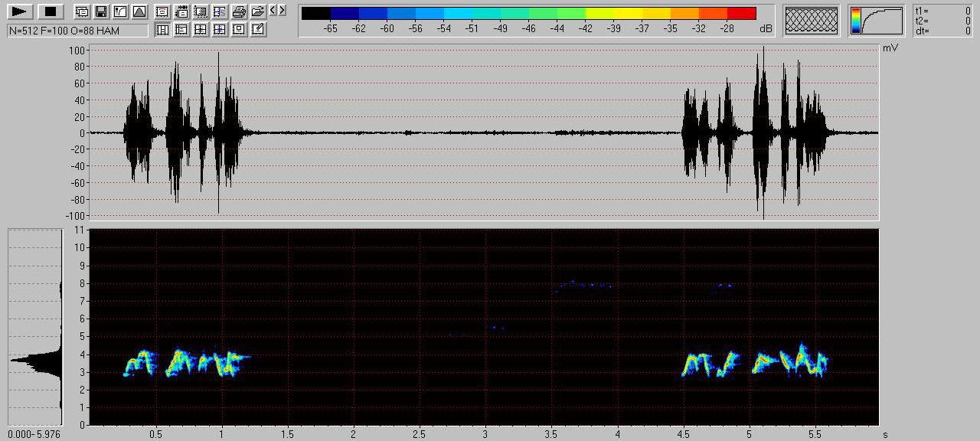Toggle the pressed first button in second toolbar row
The image size is (980, 441).
click(x=162, y=30)
